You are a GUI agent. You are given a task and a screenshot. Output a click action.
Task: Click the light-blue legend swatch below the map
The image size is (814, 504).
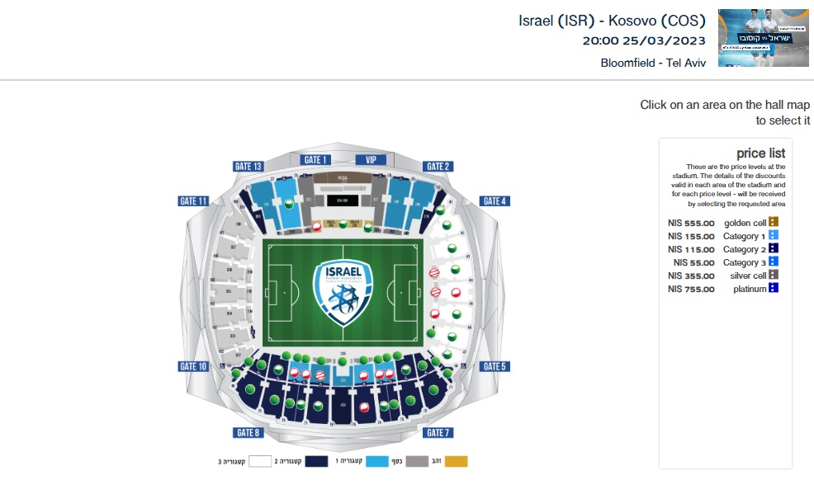coord(377,462)
